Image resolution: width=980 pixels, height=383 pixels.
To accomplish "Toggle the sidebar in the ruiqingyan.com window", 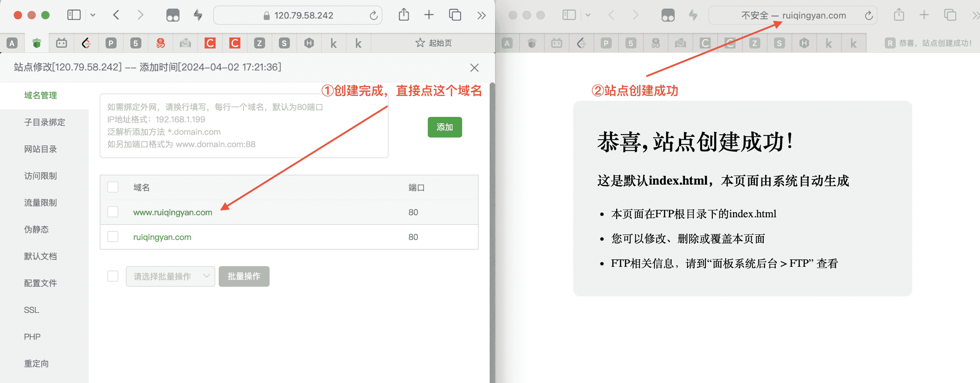I will (569, 15).
